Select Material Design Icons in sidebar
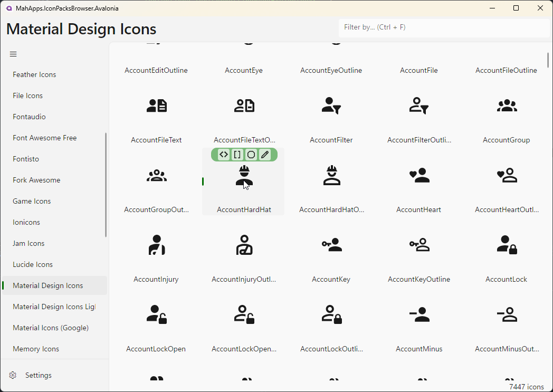 pos(55,285)
